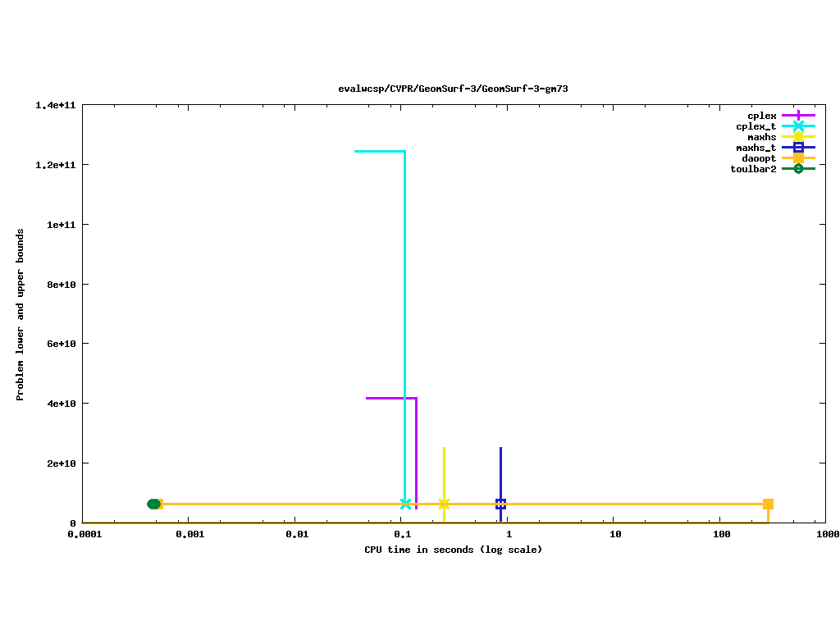Click the green toulbar2 circle symbol in legend
Screen dimensions: 840x630
[x=798, y=169]
